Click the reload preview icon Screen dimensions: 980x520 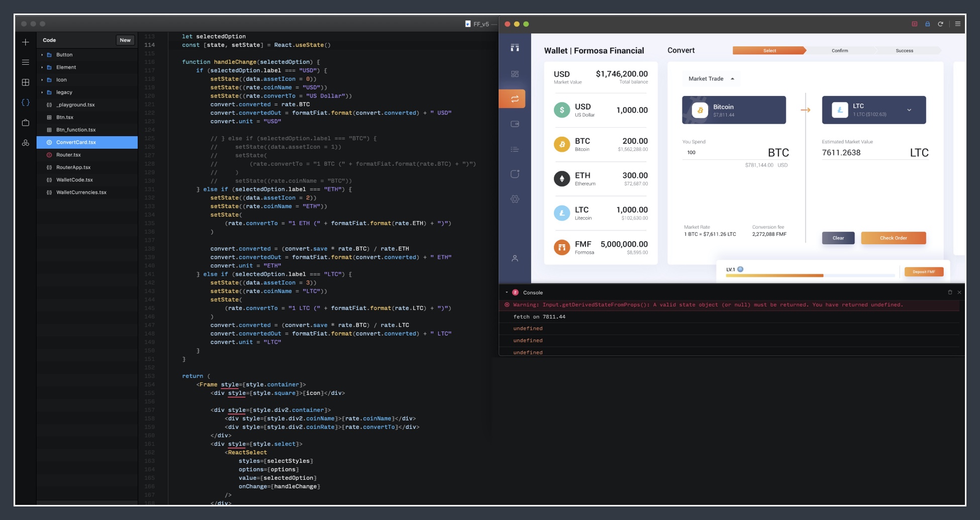940,24
